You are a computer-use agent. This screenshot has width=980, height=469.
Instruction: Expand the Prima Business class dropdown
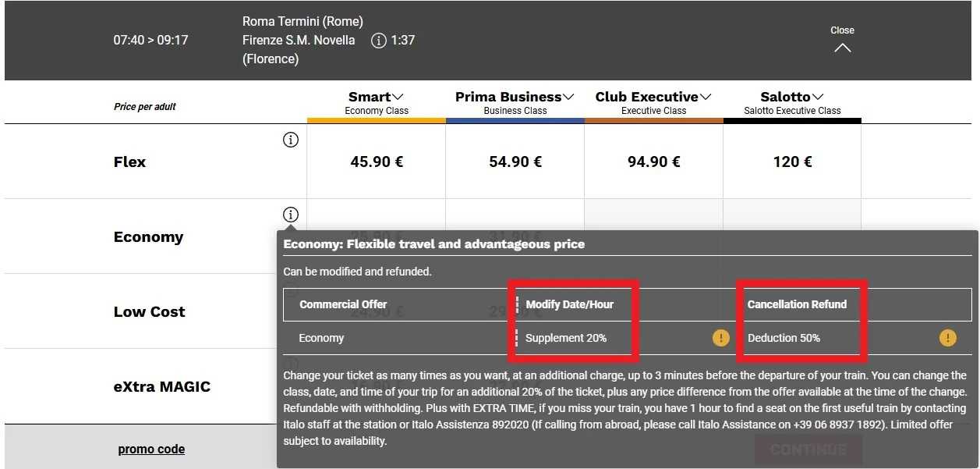[x=569, y=97]
